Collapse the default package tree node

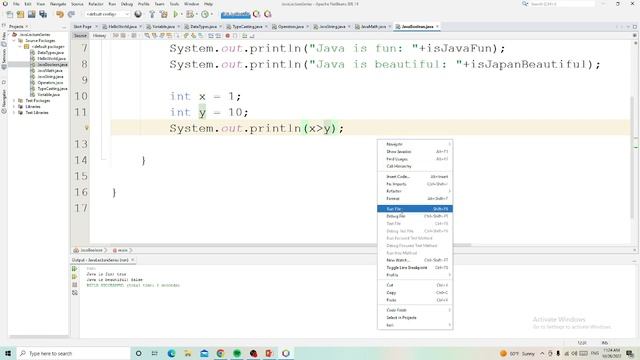coord(20,47)
